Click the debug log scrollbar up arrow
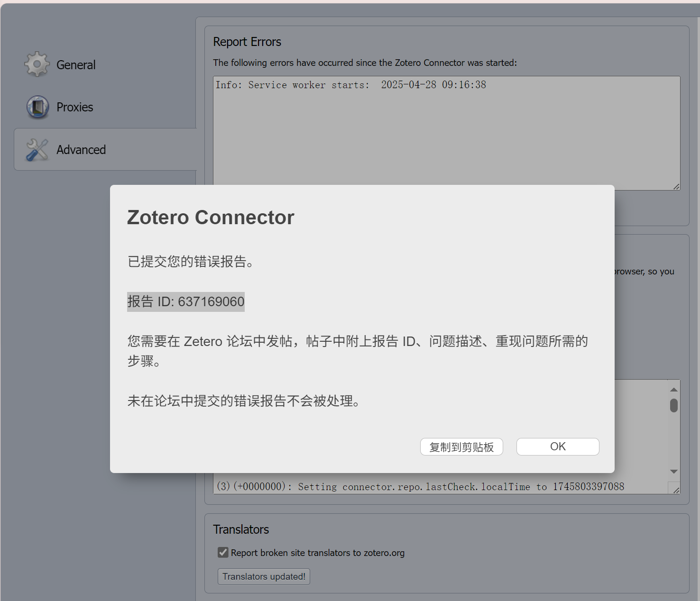Image resolution: width=700 pixels, height=601 pixels. pyautogui.click(x=674, y=389)
